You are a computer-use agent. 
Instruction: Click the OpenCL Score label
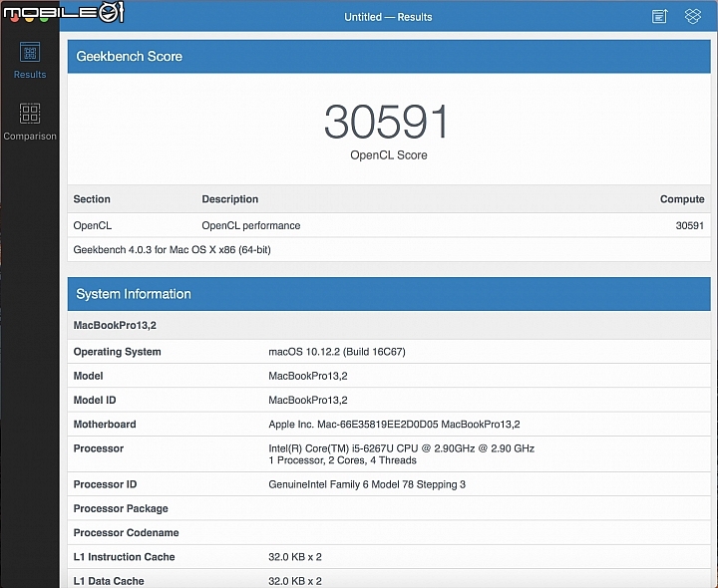(x=389, y=155)
